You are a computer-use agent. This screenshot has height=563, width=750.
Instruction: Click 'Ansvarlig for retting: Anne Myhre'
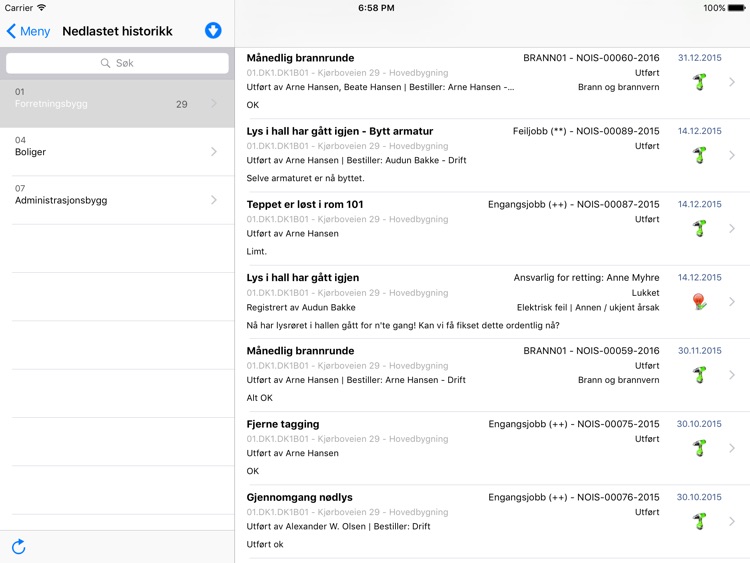coord(586,277)
